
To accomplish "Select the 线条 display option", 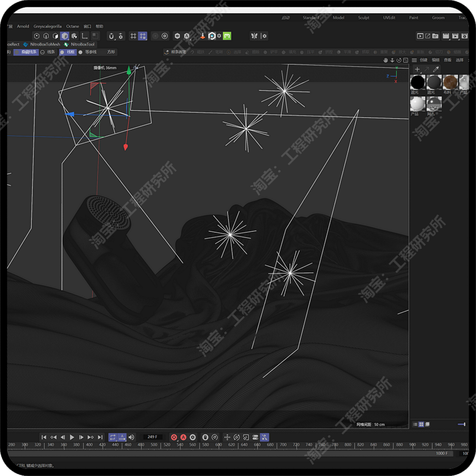I will 48,52.
